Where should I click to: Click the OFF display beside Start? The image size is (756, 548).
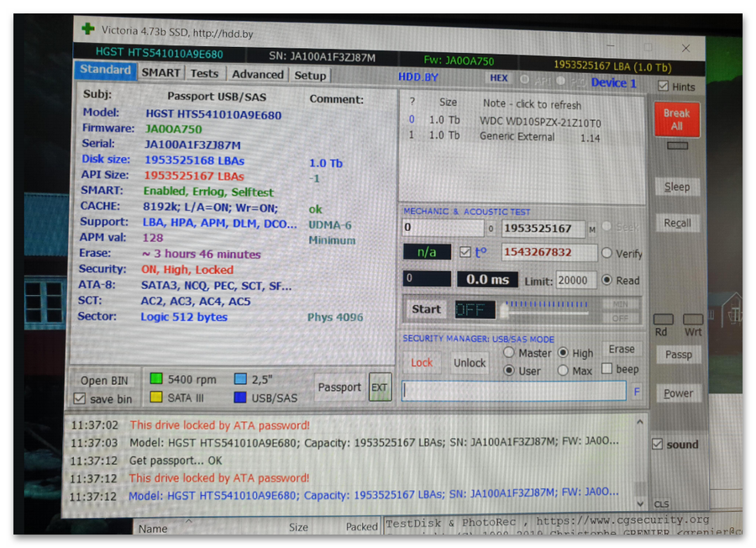475,309
